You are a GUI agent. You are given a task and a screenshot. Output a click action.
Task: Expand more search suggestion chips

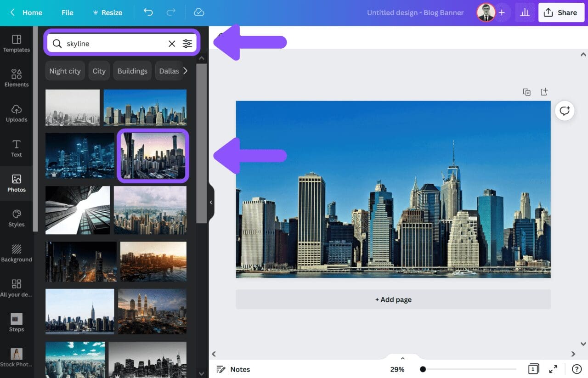185,71
